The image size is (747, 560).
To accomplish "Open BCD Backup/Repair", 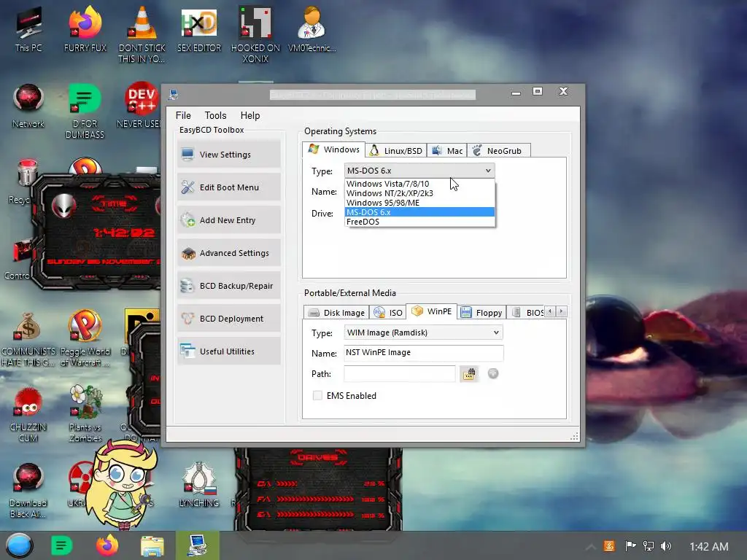I will 229,286.
